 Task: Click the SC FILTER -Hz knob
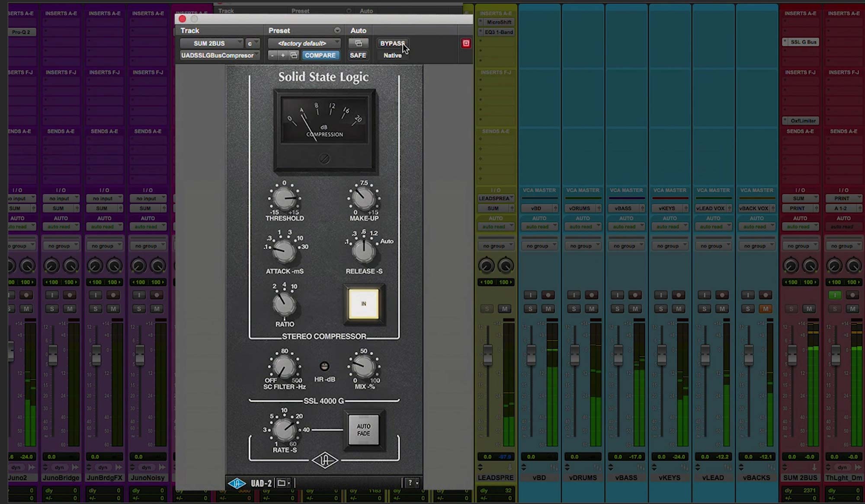click(284, 367)
